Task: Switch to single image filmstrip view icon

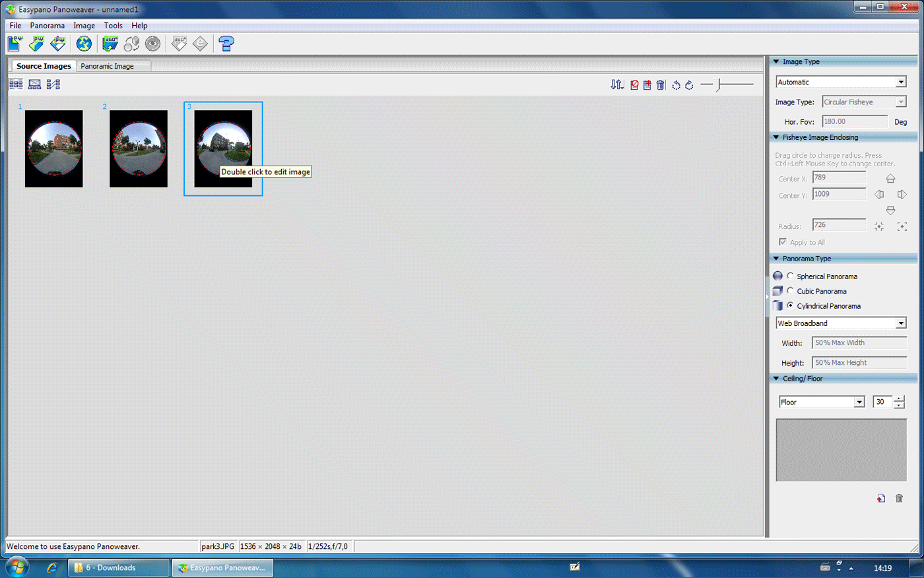Action: [35, 84]
